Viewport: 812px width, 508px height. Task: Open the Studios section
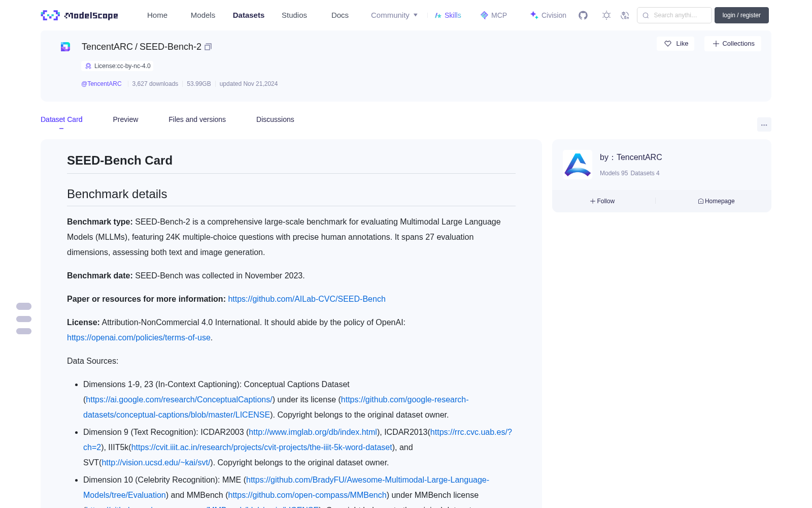point(294,15)
